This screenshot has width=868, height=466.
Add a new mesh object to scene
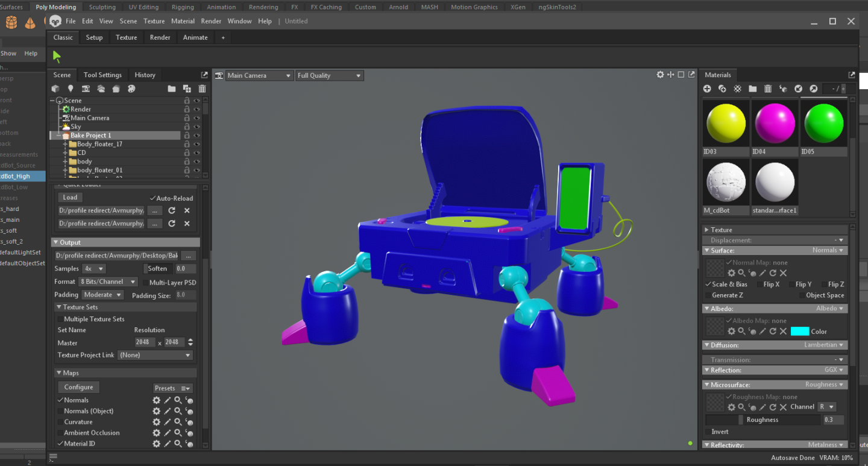[55, 89]
